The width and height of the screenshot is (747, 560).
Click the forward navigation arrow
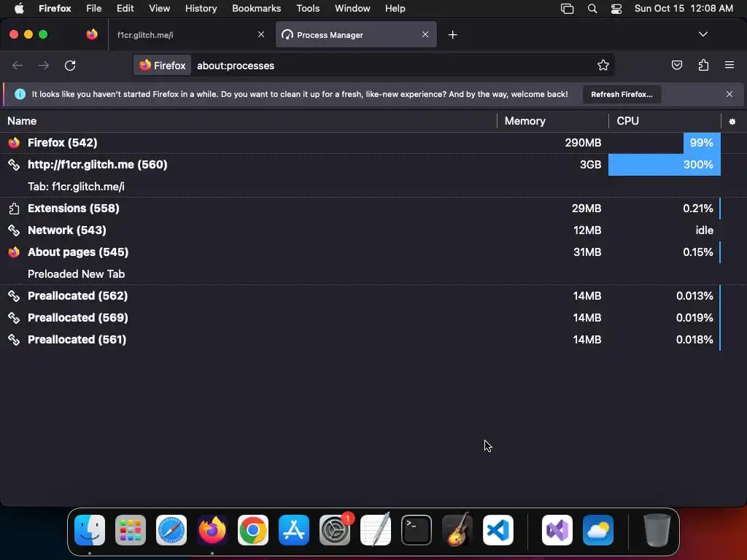pyautogui.click(x=44, y=65)
